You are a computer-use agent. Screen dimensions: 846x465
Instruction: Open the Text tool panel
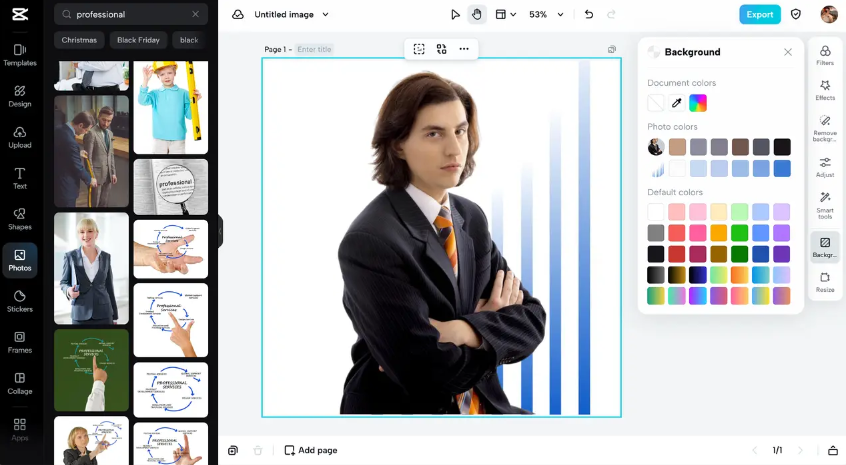tap(20, 179)
